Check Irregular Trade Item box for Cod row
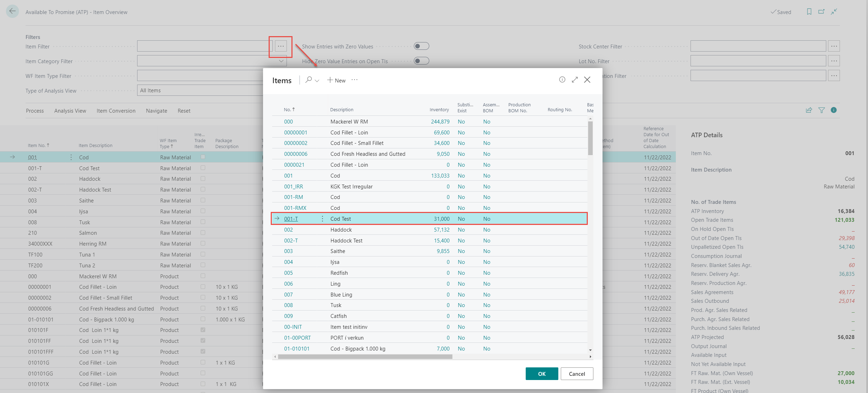 [x=203, y=157]
